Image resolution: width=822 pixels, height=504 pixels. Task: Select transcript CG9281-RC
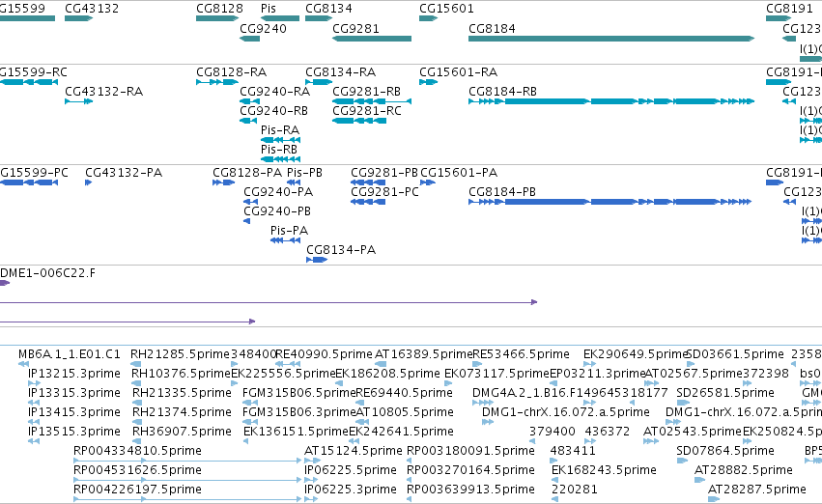[367, 110]
